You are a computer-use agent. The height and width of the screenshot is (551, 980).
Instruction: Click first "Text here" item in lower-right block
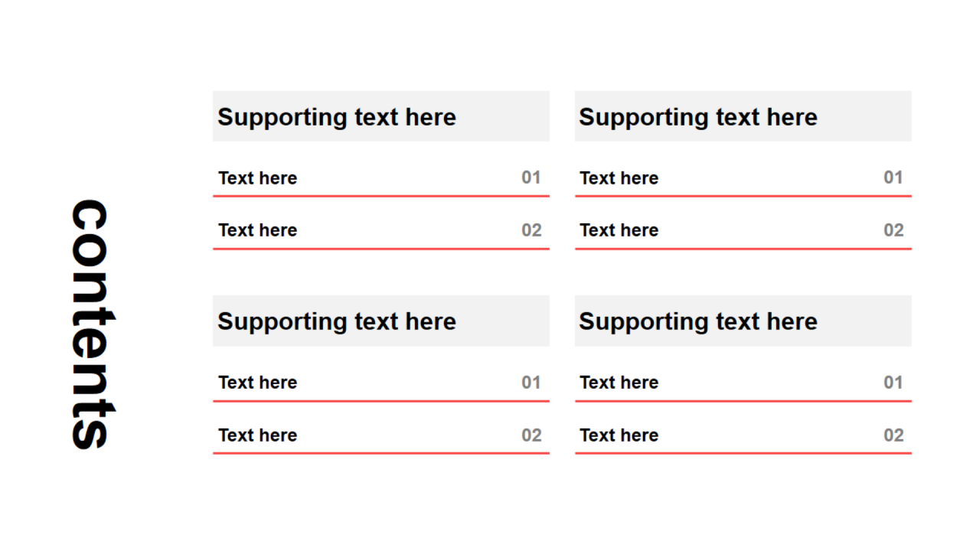pos(619,383)
